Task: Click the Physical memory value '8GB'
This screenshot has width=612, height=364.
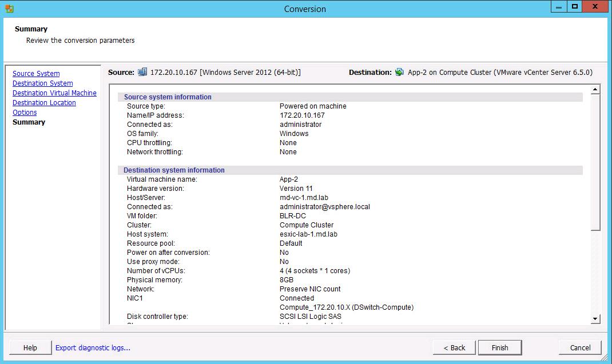Action: pos(287,280)
